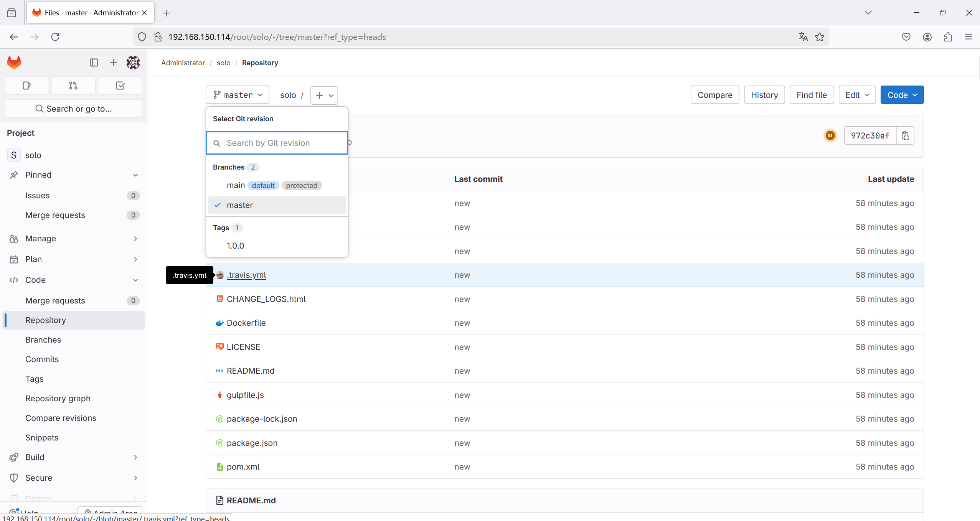980x521 pixels.
Task: Open the Edit dropdown
Action: coord(857,95)
